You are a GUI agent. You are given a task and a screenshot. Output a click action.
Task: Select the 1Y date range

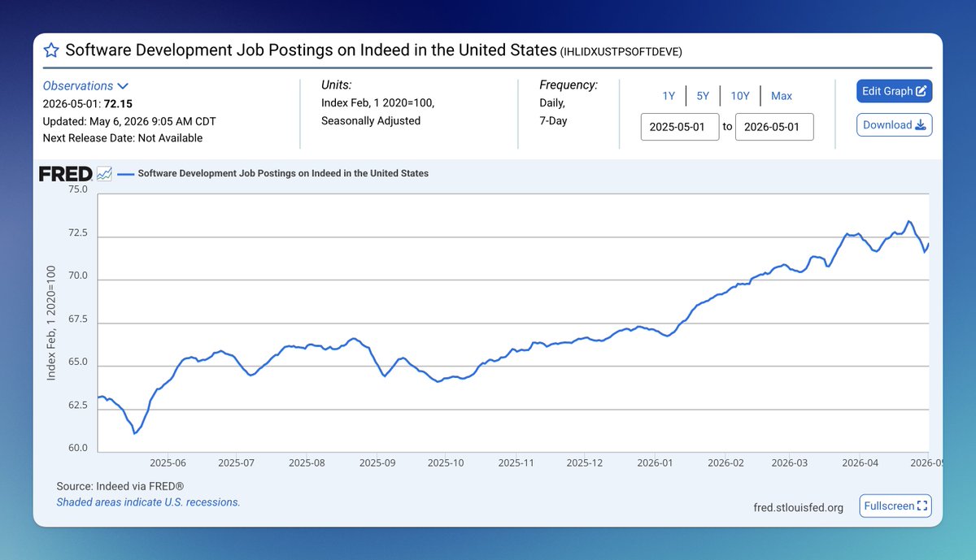pyautogui.click(x=669, y=96)
